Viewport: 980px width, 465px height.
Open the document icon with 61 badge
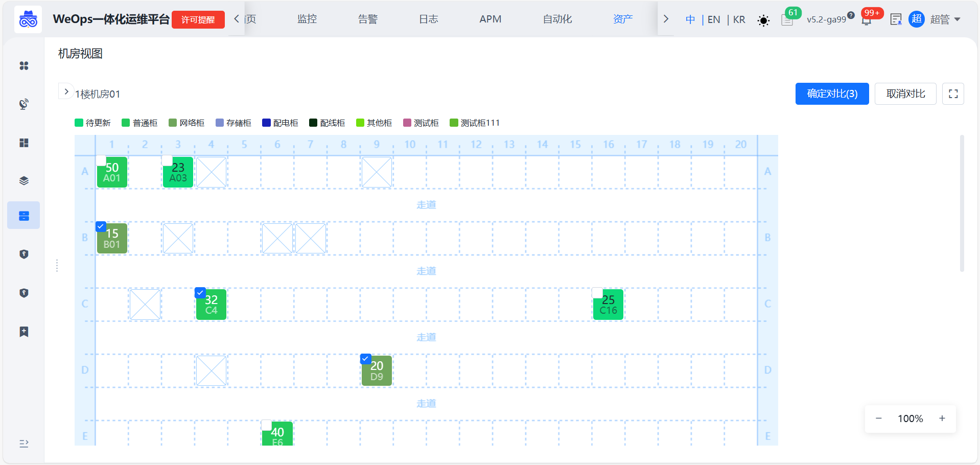coord(787,20)
